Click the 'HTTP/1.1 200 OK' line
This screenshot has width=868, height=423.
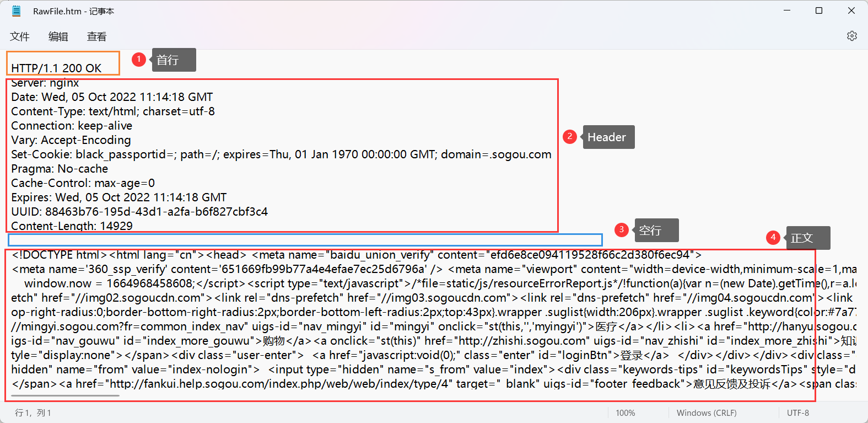[56, 68]
